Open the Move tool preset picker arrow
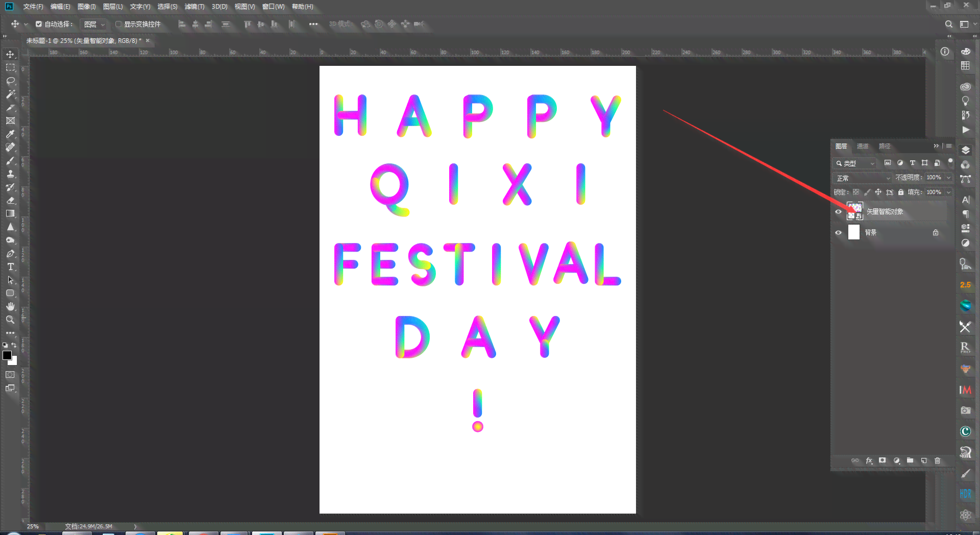The width and height of the screenshot is (980, 535). (x=26, y=24)
